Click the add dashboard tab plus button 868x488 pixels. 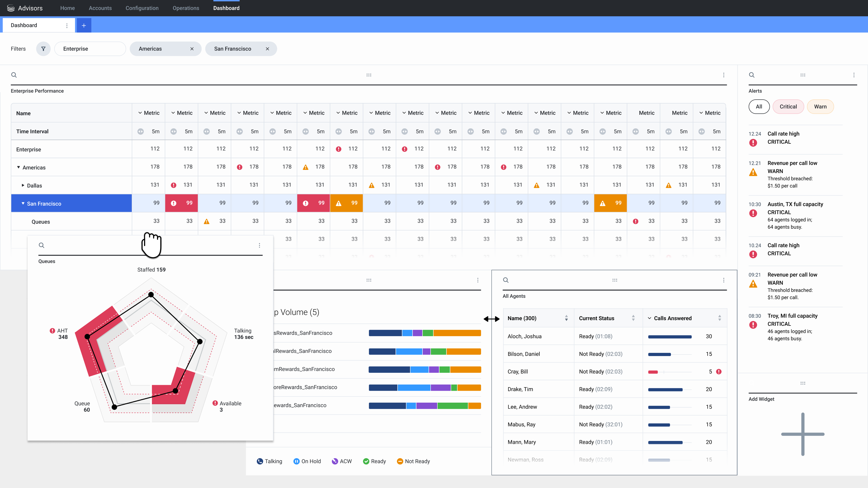[x=84, y=25]
